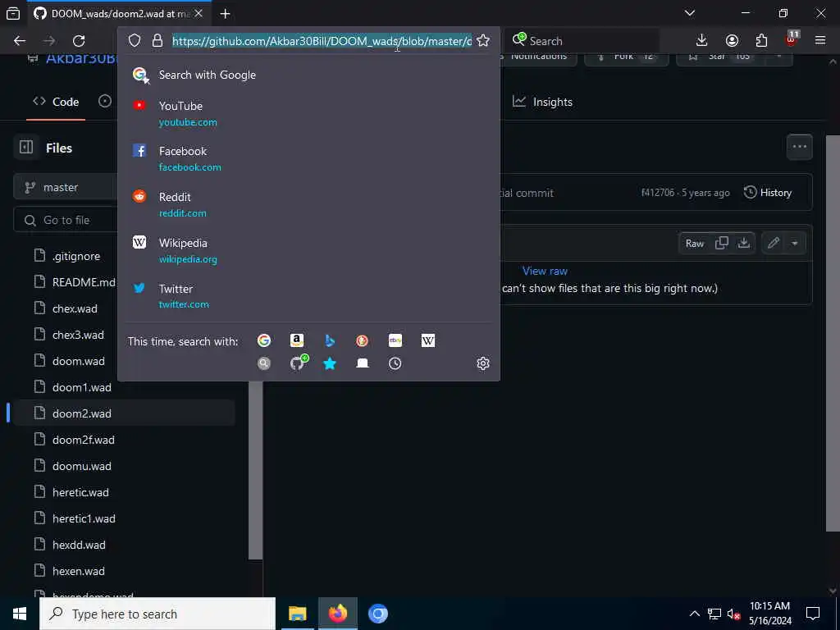Choose Reddit suggestion from dropdown

[308, 204]
